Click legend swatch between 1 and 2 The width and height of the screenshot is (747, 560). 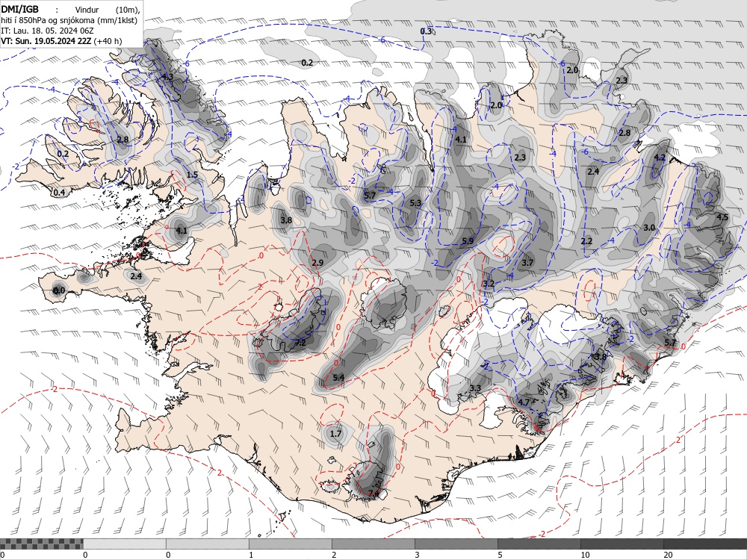[x=290, y=544]
